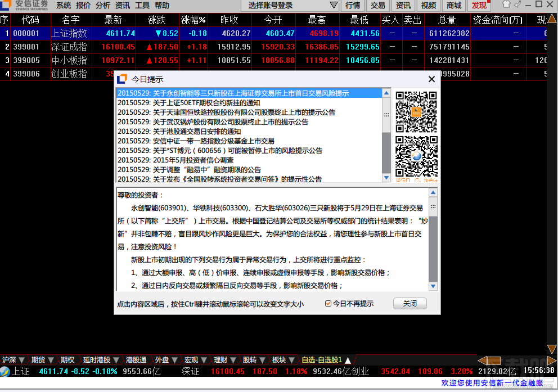Click the top QR code in 今日提示 dialog
Image resolution: width=558 pixels, height=392 pixels.
click(416, 112)
